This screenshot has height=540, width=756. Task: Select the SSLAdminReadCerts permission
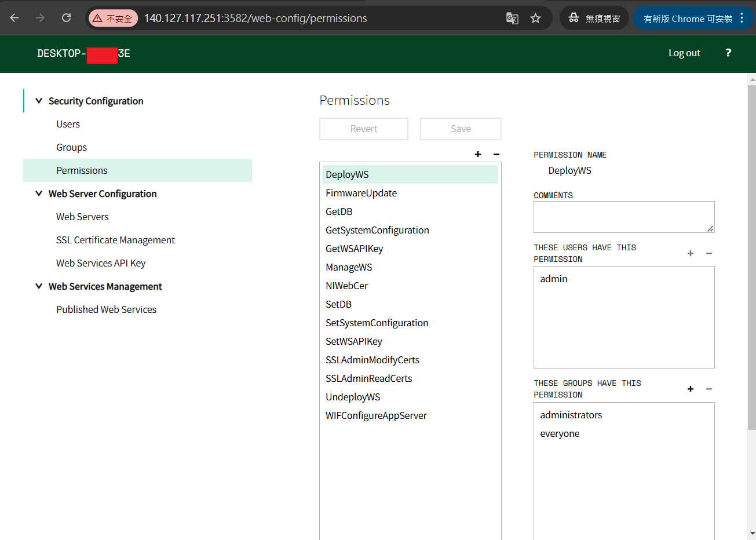[x=410, y=378]
